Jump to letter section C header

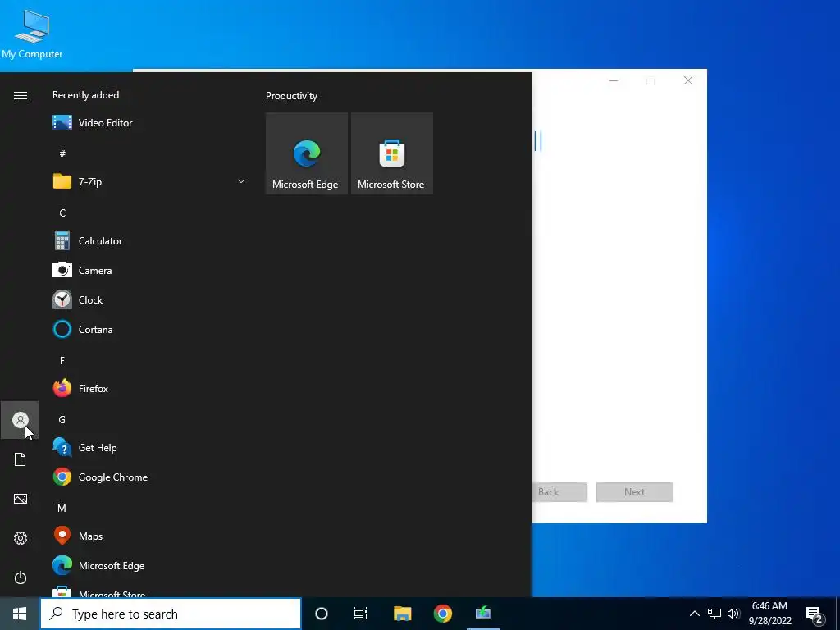62,212
